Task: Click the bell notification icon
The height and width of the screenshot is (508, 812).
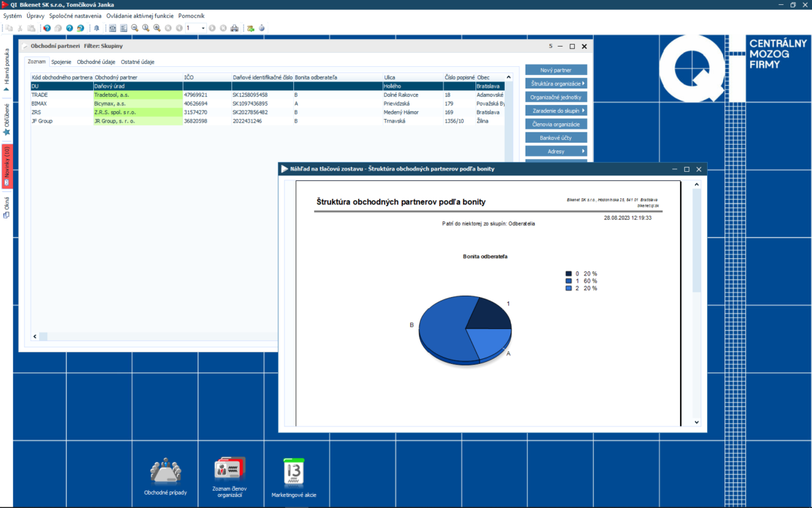Action: pos(96,29)
